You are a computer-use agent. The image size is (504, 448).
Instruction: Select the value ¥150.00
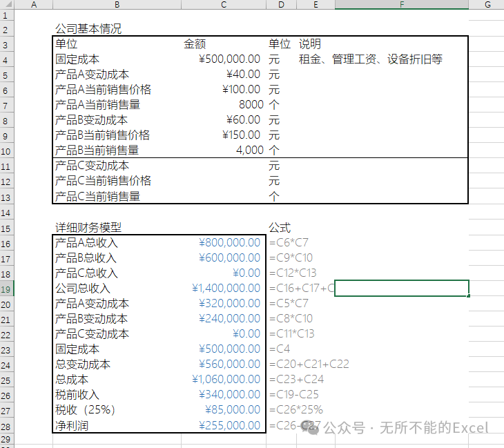pyautogui.click(x=242, y=135)
